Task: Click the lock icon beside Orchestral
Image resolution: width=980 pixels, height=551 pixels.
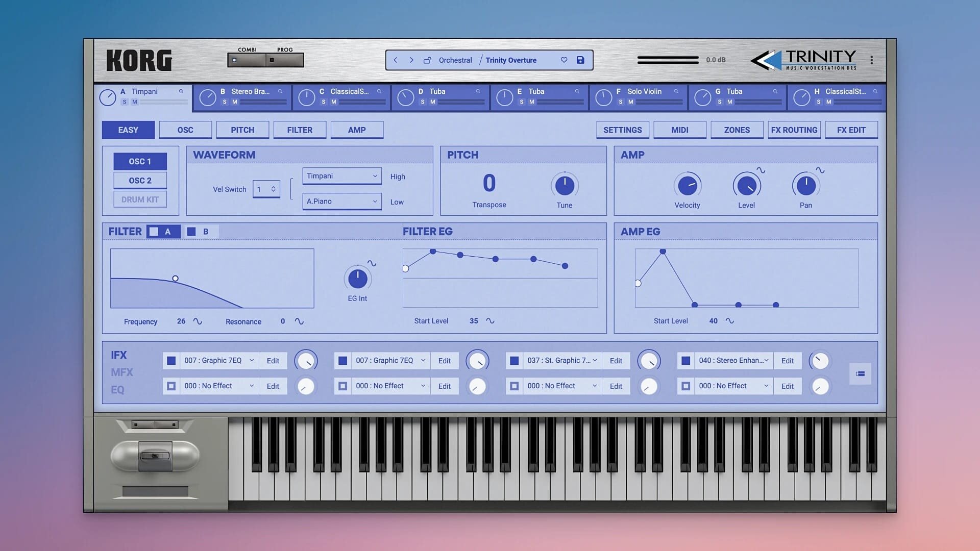Action: 427,60
